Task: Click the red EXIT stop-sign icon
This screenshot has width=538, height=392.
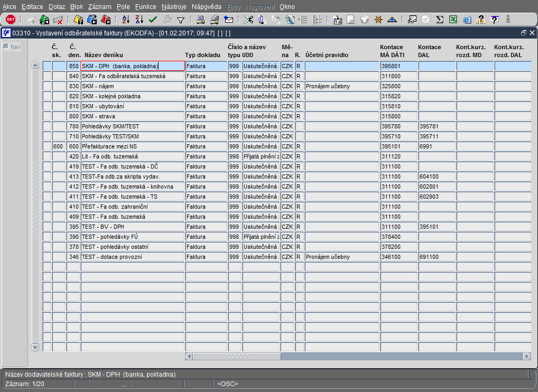Action: [11, 20]
